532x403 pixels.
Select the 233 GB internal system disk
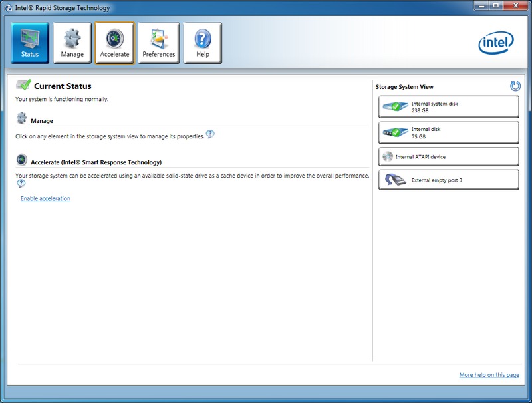(448, 107)
